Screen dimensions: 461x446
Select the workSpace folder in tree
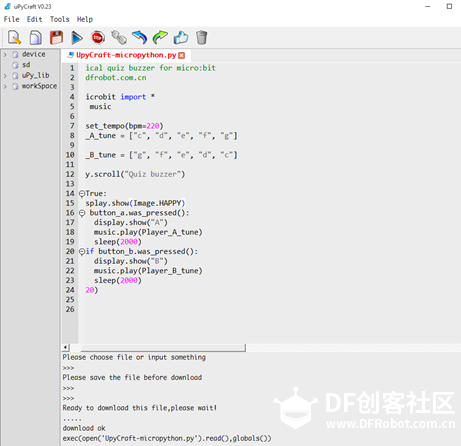tap(39, 86)
